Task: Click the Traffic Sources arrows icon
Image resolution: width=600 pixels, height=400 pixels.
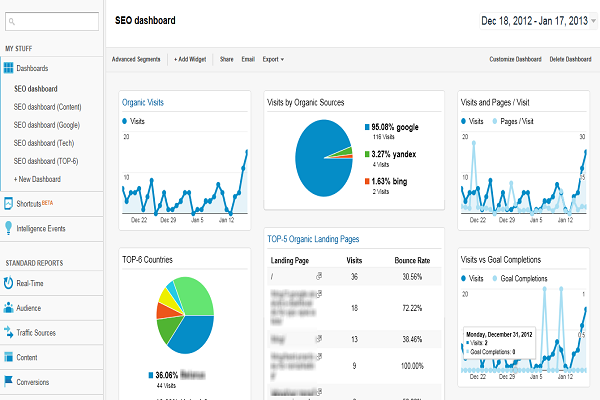Action: point(8,332)
